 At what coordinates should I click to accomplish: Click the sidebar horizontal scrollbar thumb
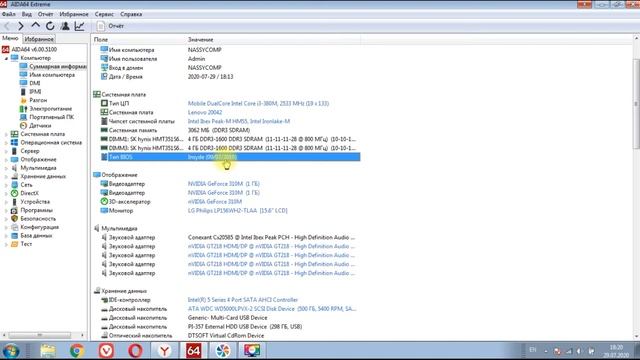pos(40,335)
